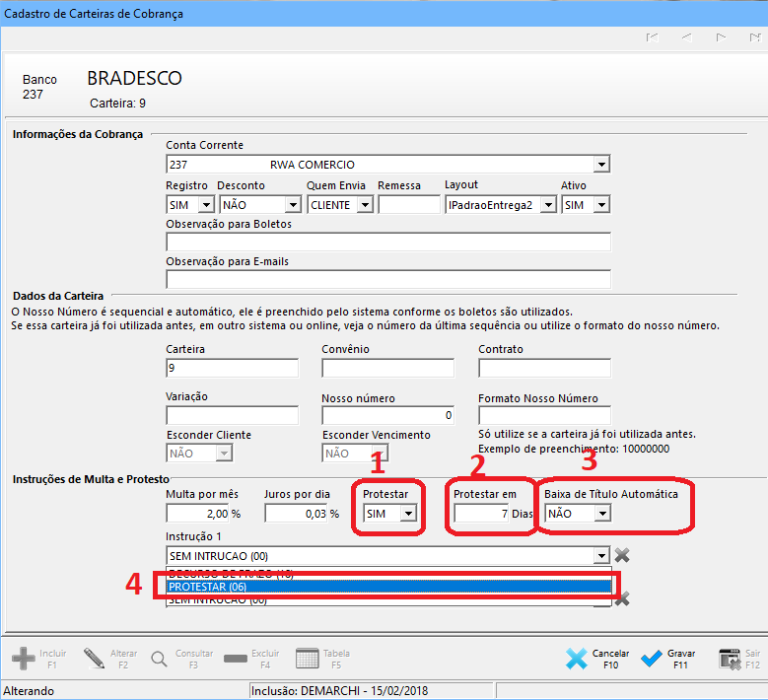
Task: Click the Incluir F1 plus icon
Action: coord(23,659)
